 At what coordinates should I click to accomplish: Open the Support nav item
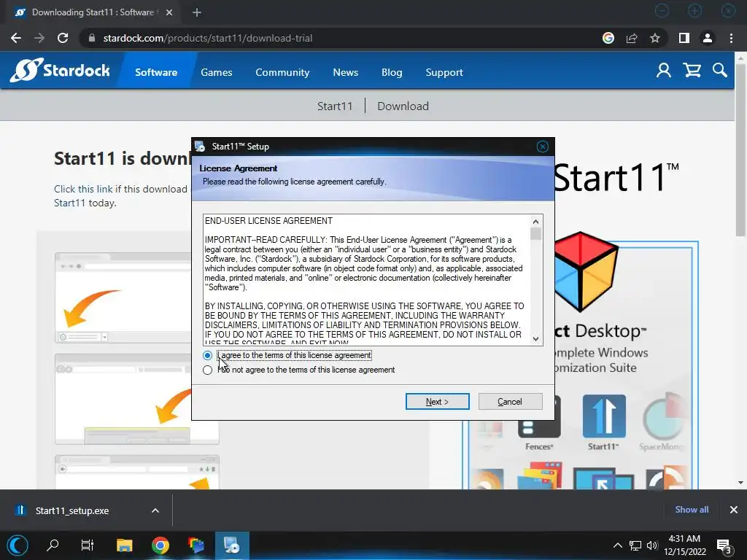tap(444, 72)
